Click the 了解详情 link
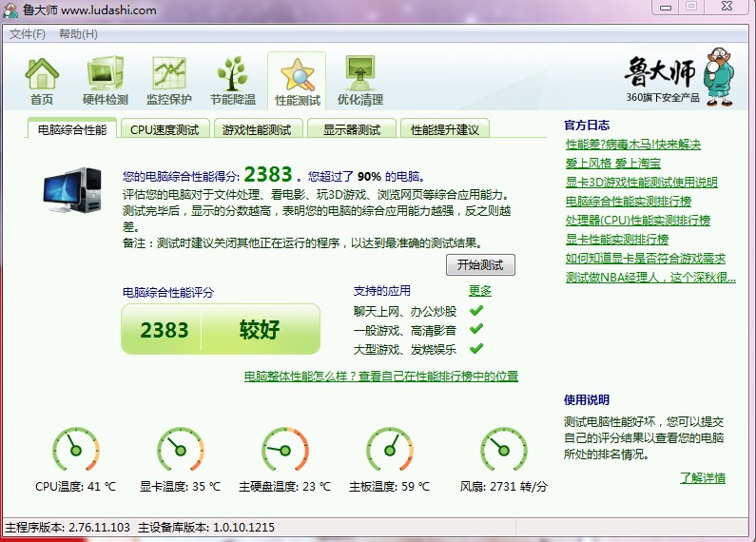Viewport: 756px width, 542px height. (703, 478)
